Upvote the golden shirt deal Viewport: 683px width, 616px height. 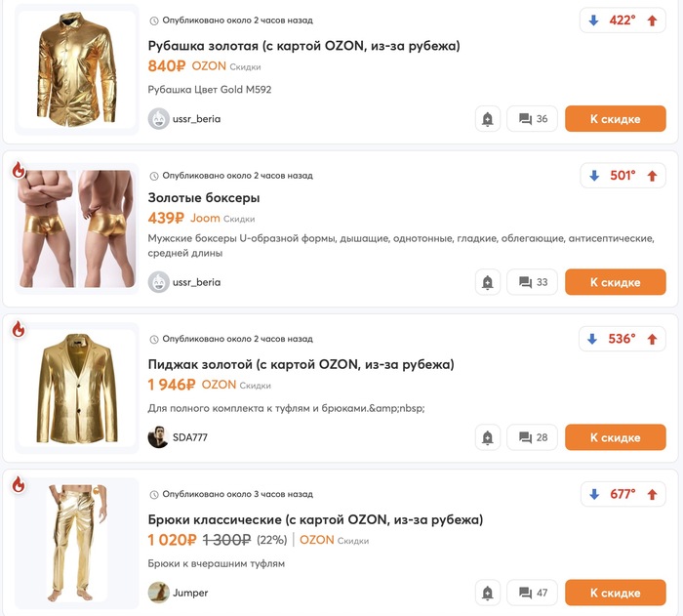(652, 21)
